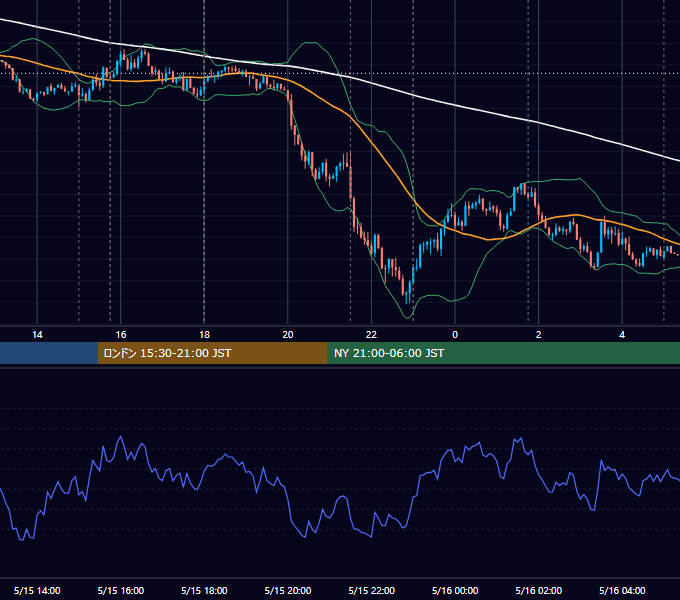This screenshot has width=680, height=600.
Task: Click hour label 22 on price chart axis
Action: click(x=372, y=335)
